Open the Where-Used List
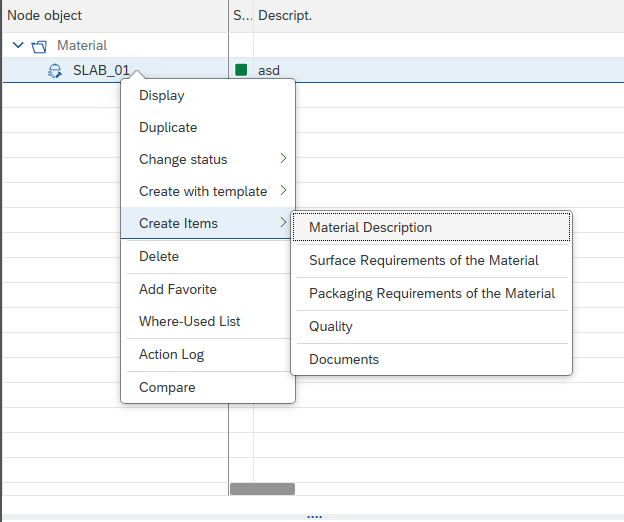This screenshot has width=624, height=522. (189, 321)
